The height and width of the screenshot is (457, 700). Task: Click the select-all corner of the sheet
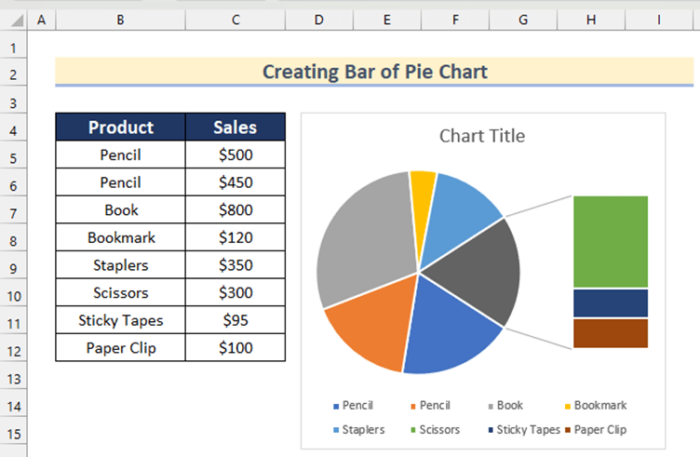13,20
